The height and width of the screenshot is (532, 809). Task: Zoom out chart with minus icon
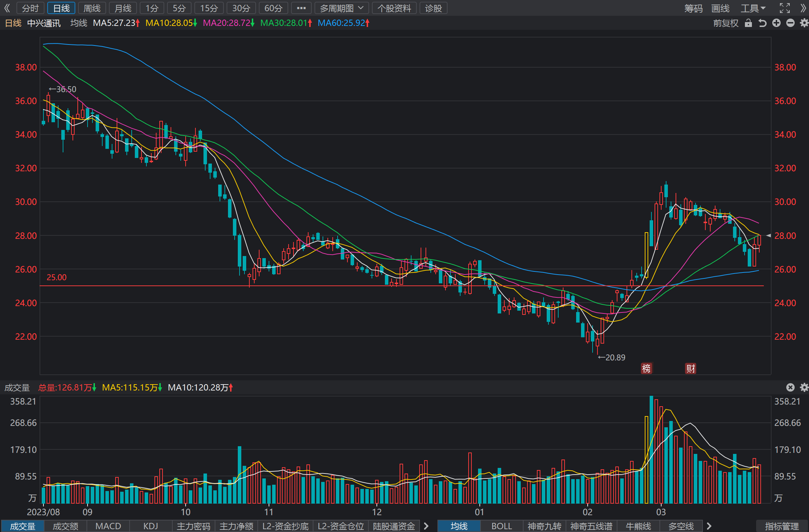tap(790, 23)
